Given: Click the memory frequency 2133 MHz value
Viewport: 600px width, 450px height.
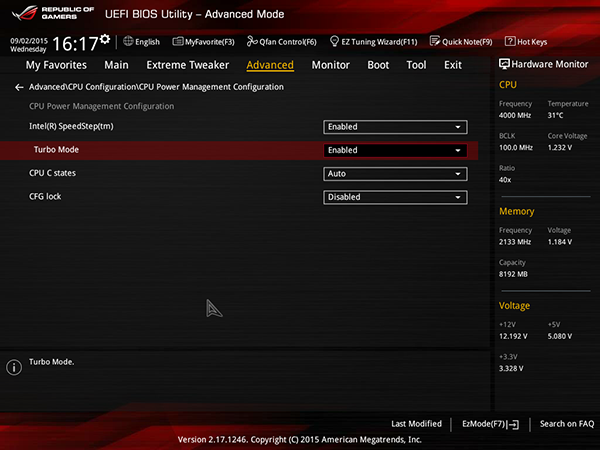Looking at the screenshot, I should coord(515,242).
